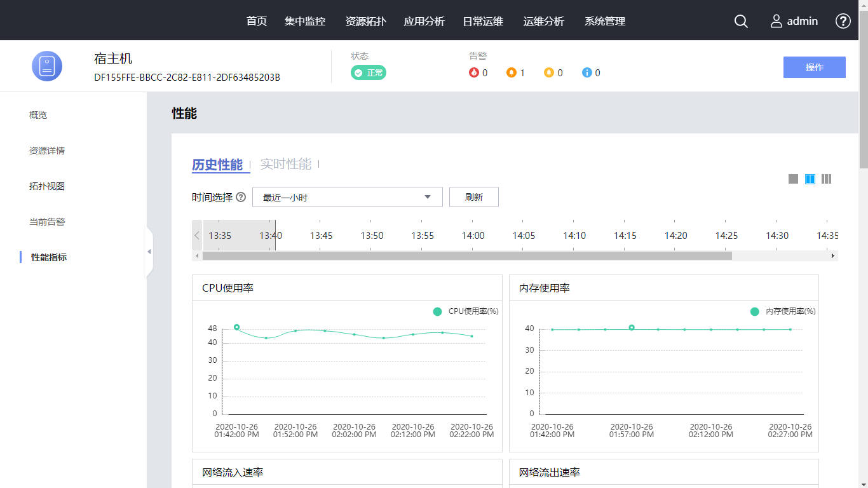Click the timeline previous arrow
The width and height of the screenshot is (868, 488).
197,235
